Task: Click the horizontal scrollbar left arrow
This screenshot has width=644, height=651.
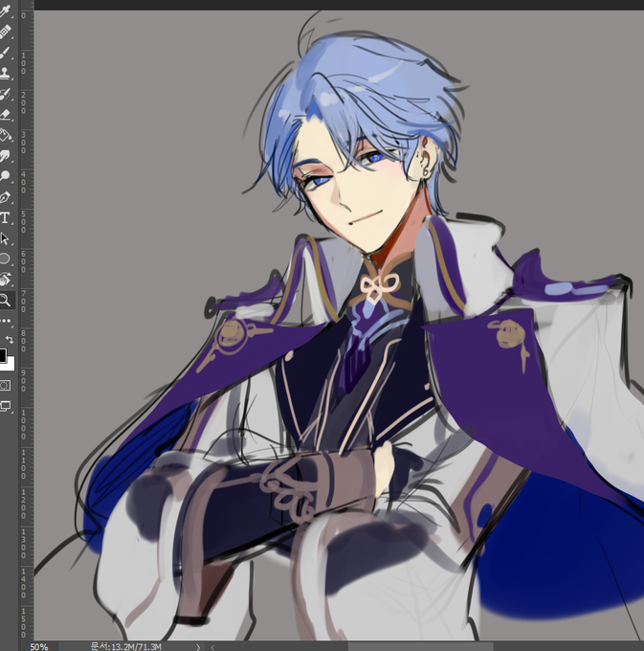Action: point(212,647)
